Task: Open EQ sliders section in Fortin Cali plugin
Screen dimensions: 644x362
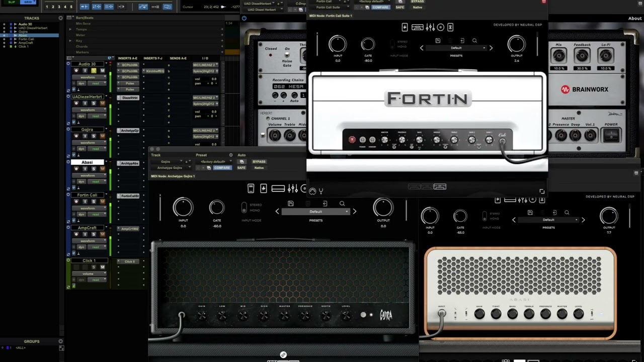Action: [x=430, y=27]
